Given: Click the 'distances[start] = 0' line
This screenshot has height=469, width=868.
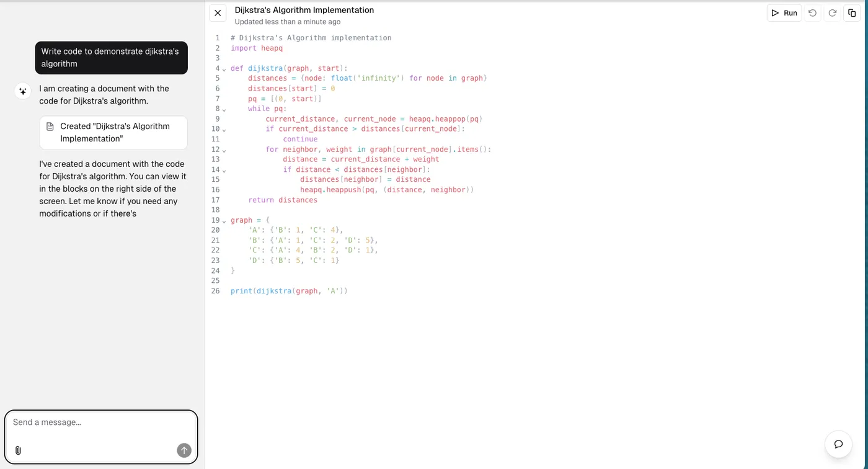Looking at the screenshot, I should click(x=291, y=88).
